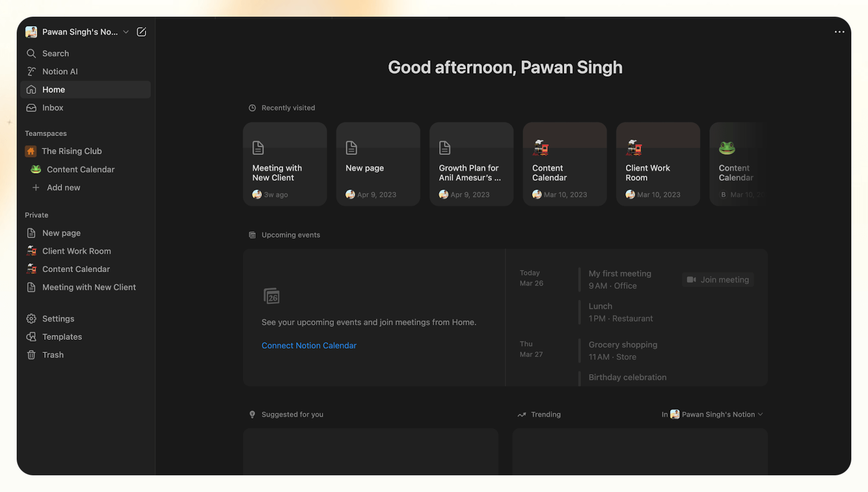Open the three-dot more options menu
This screenshot has width=868, height=492.
tap(839, 32)
